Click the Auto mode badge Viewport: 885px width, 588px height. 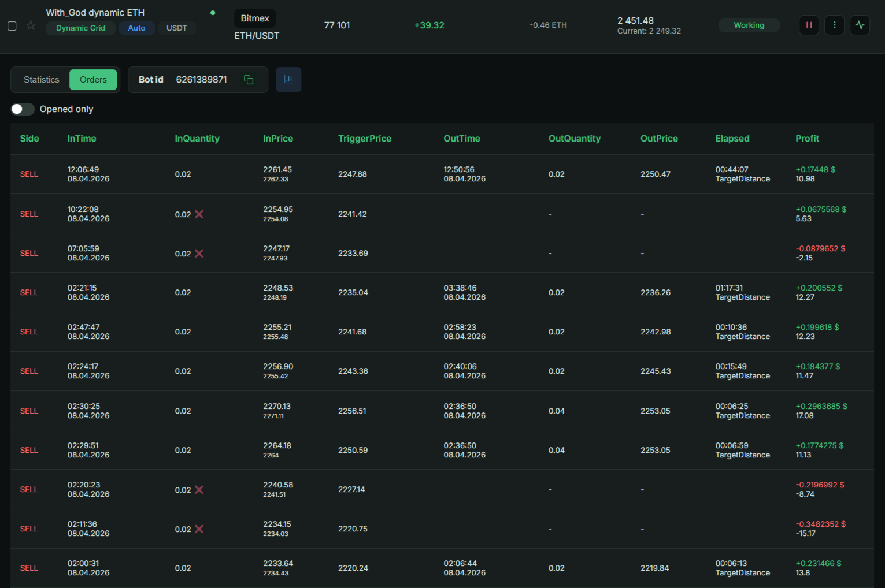coord(136,28)
